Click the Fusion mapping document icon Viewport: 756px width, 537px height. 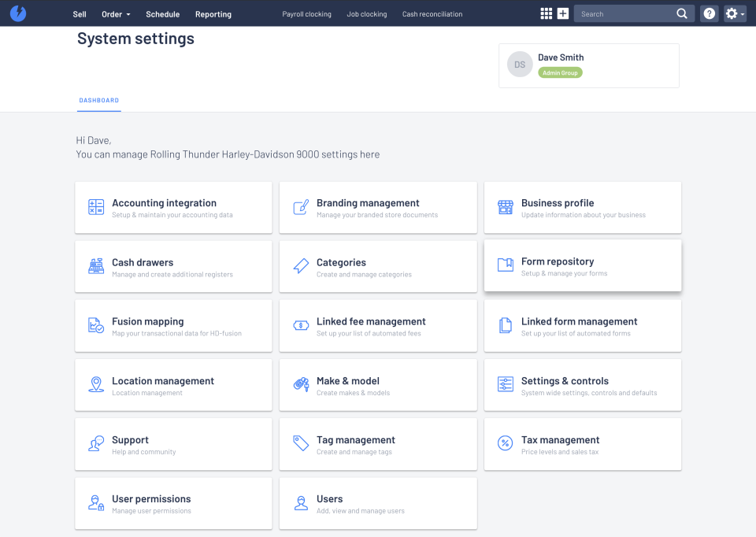[95, 325]
